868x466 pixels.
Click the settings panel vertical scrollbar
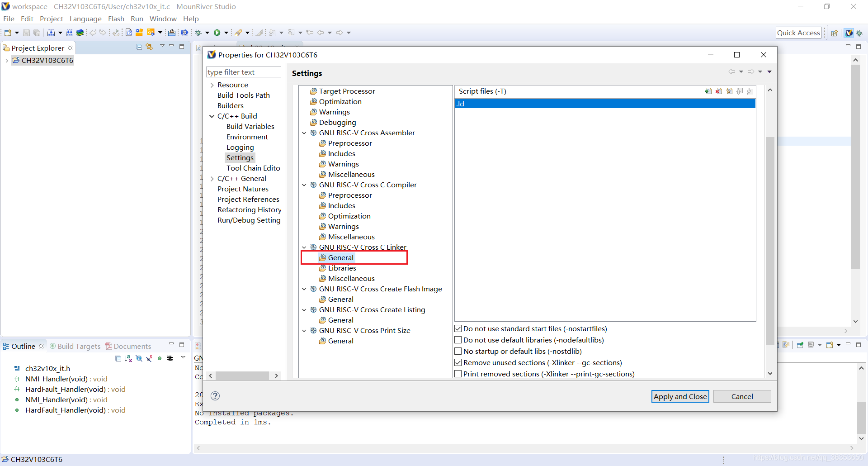[770, 241]
